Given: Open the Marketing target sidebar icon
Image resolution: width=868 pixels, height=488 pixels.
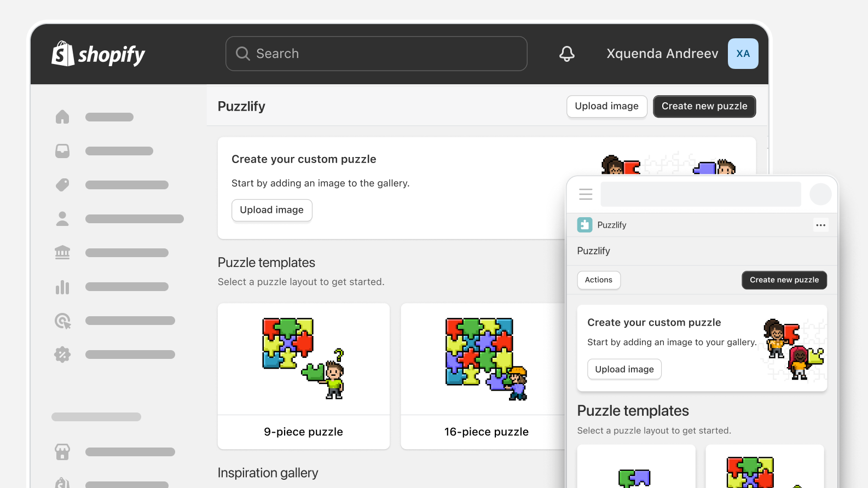Looking at the screenshot, I should (x=62, y=321).
